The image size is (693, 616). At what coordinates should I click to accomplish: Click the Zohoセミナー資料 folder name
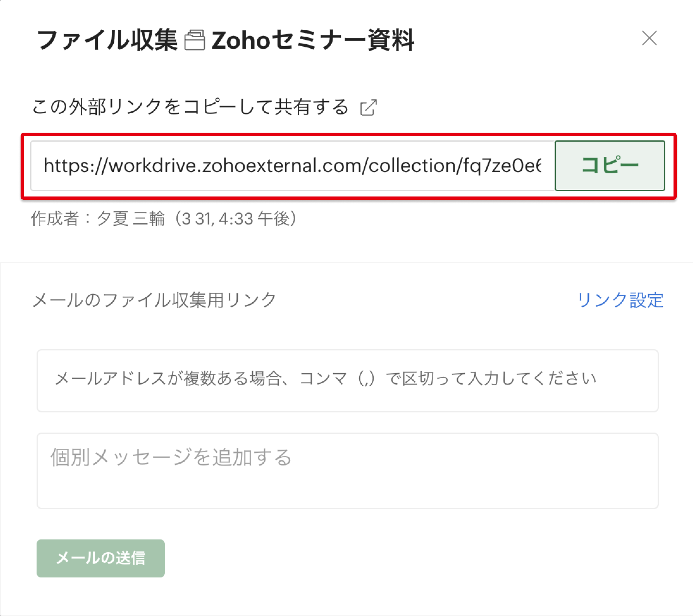coord(312,40)
